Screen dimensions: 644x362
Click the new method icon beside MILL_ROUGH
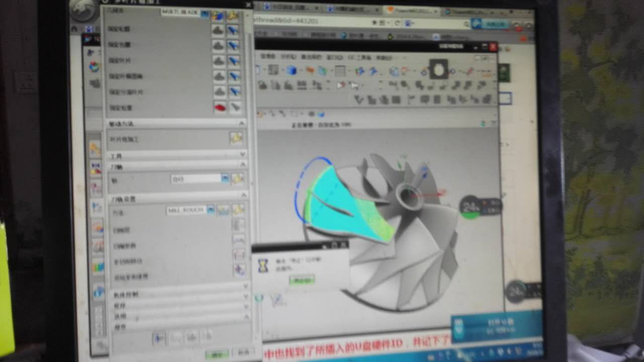click(223, 210)
